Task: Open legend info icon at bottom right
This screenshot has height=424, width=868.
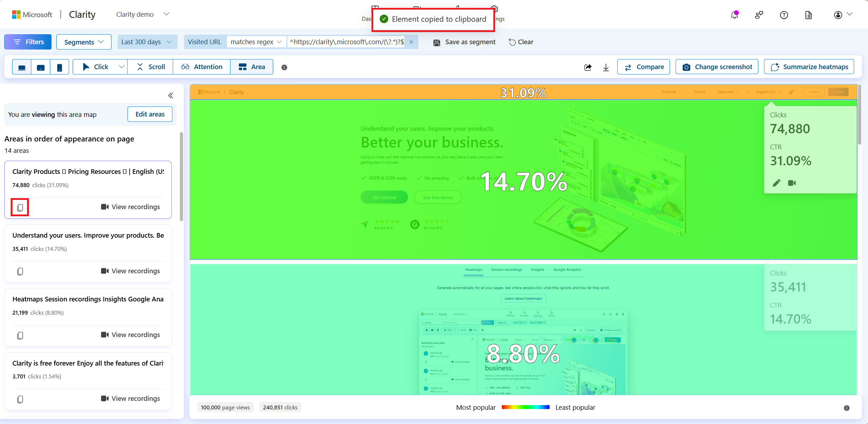Action: click(847, 408)
